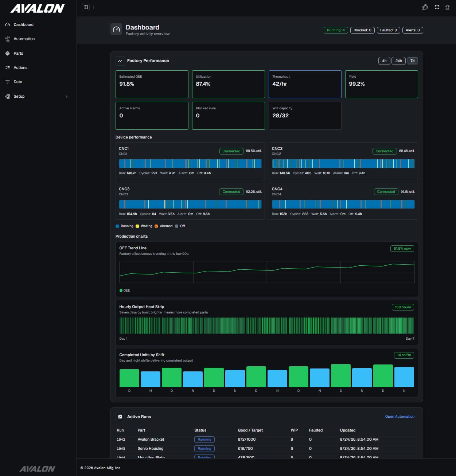456x476 pixels.
Task: Click the faded AVALON logo in footer
Action: click(x=37, y=469)
